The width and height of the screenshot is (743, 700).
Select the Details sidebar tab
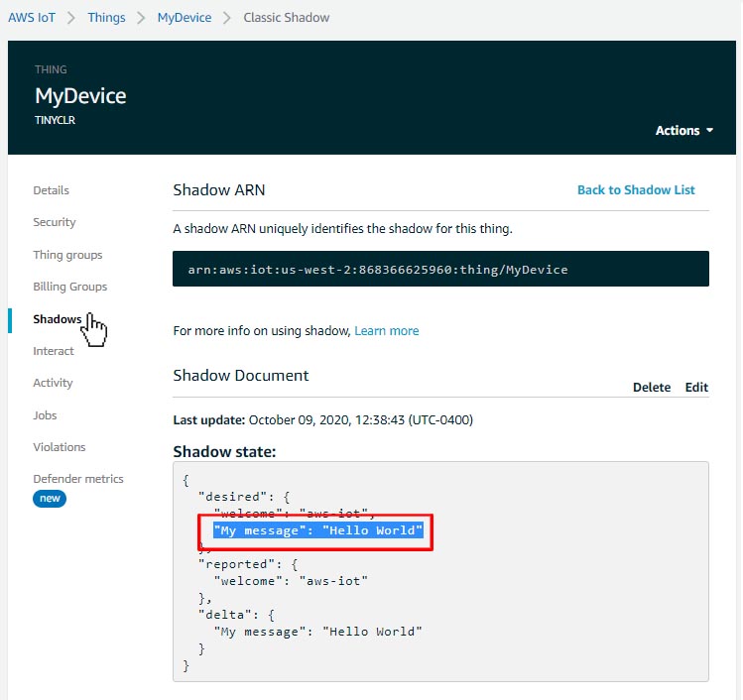(x=51, y=190)
